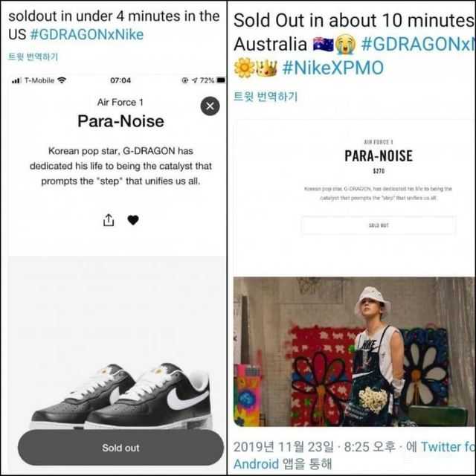Tap the Wi-Fi icon in phone status bar
Viewport: 476px width, 476px height.
click(x=62, y=80)
